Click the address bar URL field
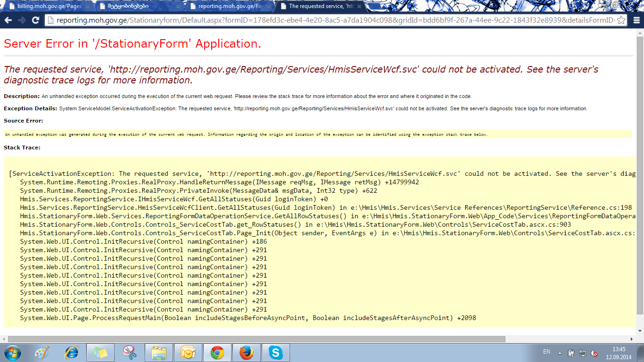The image size is (644, 362). pos(330,20)
